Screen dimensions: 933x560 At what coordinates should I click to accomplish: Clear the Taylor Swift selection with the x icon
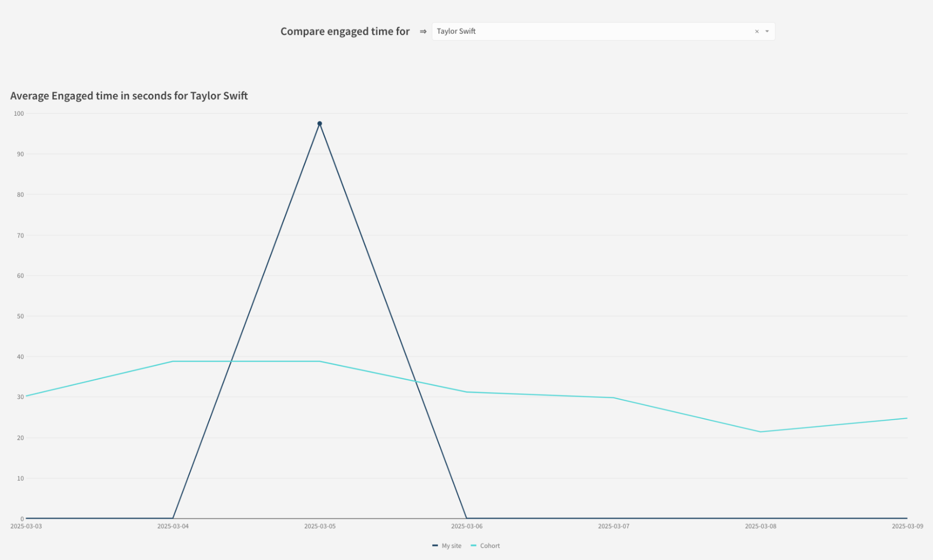[757, 32]
